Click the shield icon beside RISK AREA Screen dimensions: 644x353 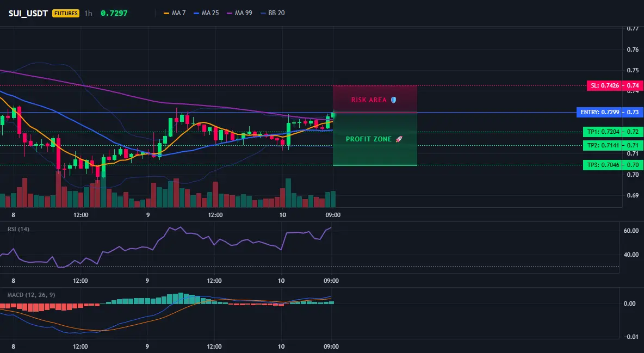[x=393, y=100]
